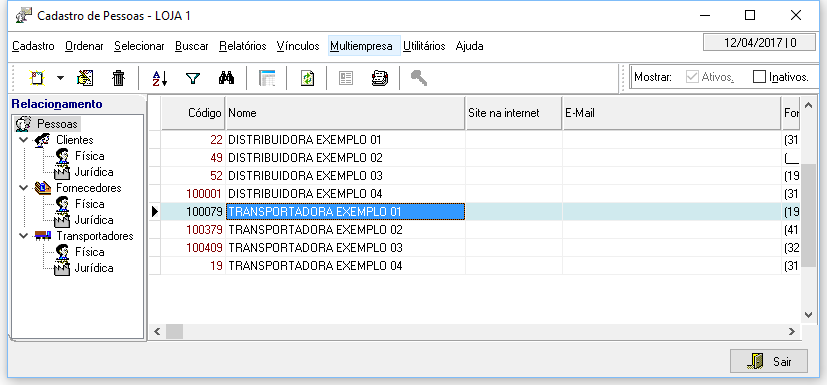The image size is (827, 385).
Task: Toggle the Ativos checkbox
Action: pyautogui.click(x=691, y=77)
